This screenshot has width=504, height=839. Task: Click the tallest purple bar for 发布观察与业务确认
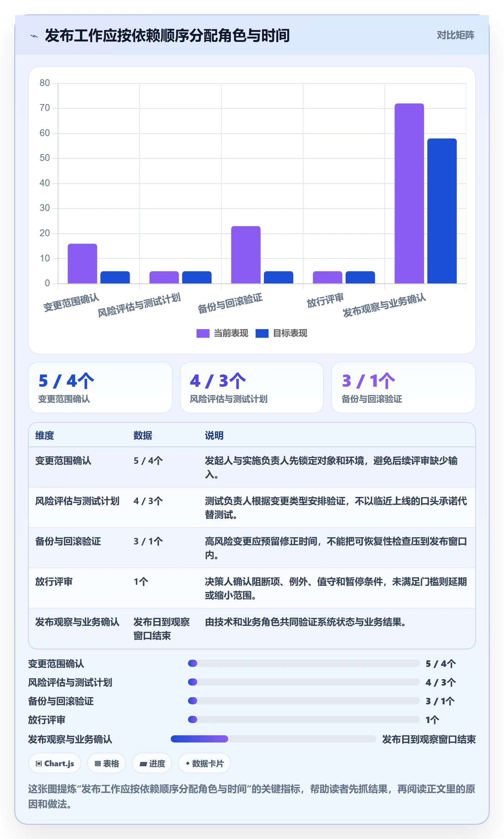[x=409, y=193]
